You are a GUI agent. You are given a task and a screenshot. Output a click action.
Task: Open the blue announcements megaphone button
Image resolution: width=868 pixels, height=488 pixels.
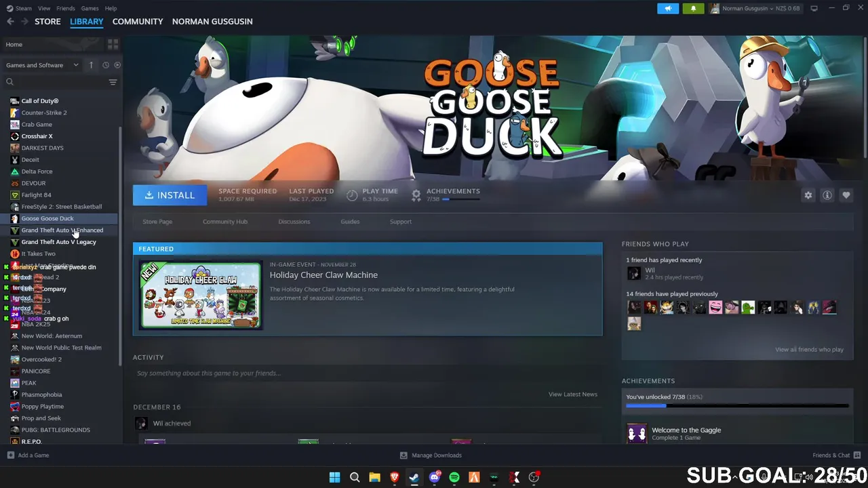point(668,8)
